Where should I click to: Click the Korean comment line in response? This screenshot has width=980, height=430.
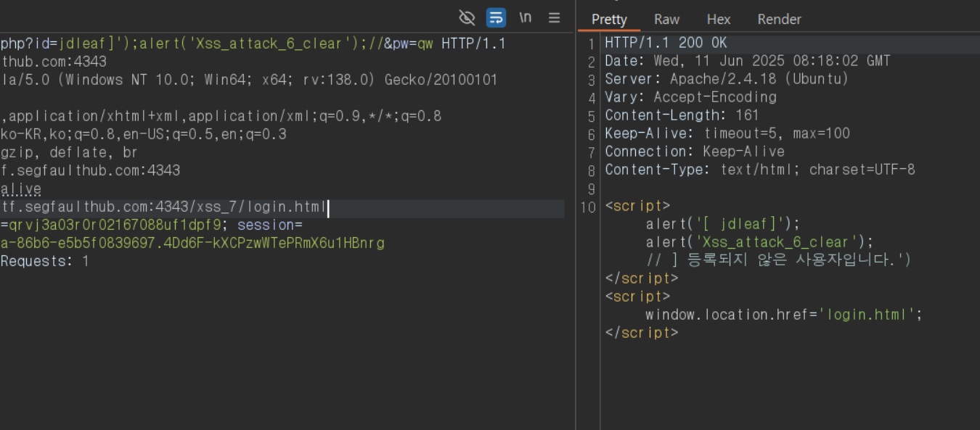tap(779, 260)
